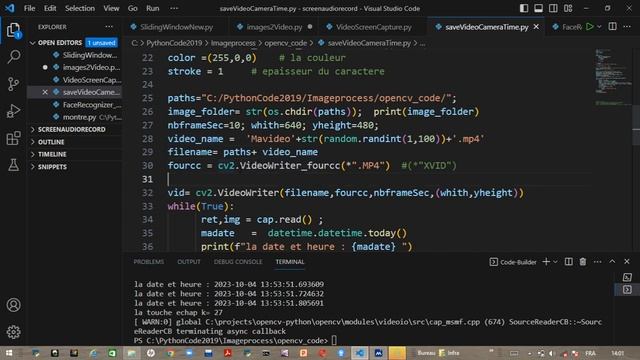Open the Manage gear settings
Image resolution: width=640 pixels, height=360 pixels.
13,332
